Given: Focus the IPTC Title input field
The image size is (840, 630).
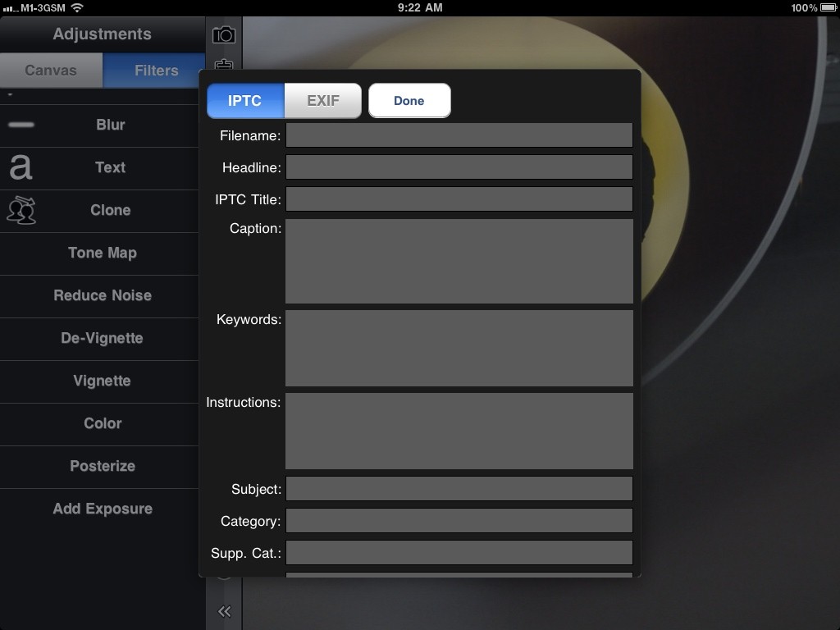Looking at the screenshot, I should click(459, 199).
